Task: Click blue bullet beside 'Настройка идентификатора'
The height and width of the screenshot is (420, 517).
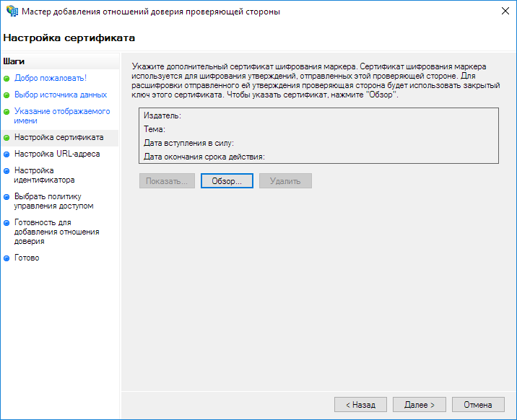Action: 7,171
